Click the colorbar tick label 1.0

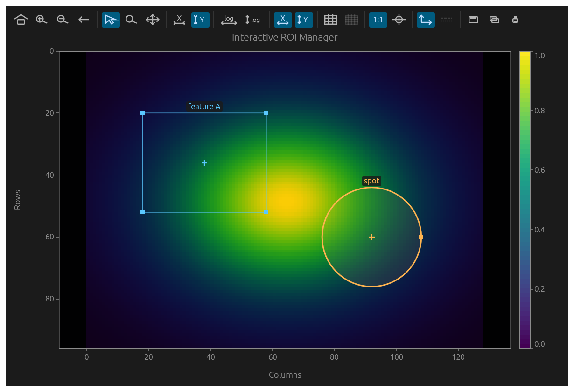point(540,55)
